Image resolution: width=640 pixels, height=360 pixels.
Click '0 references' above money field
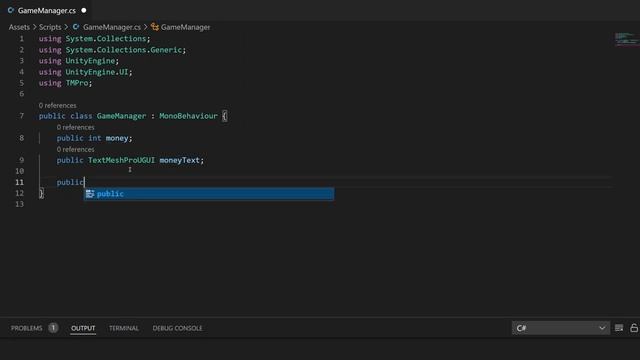click(x=76, y=127)
